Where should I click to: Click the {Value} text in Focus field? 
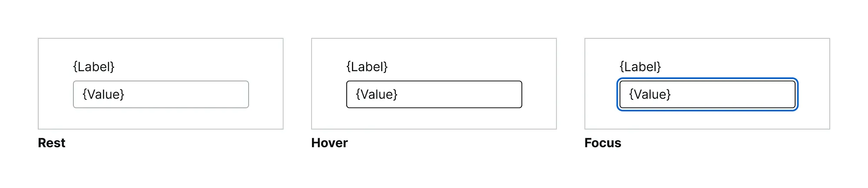coord(651,94)
